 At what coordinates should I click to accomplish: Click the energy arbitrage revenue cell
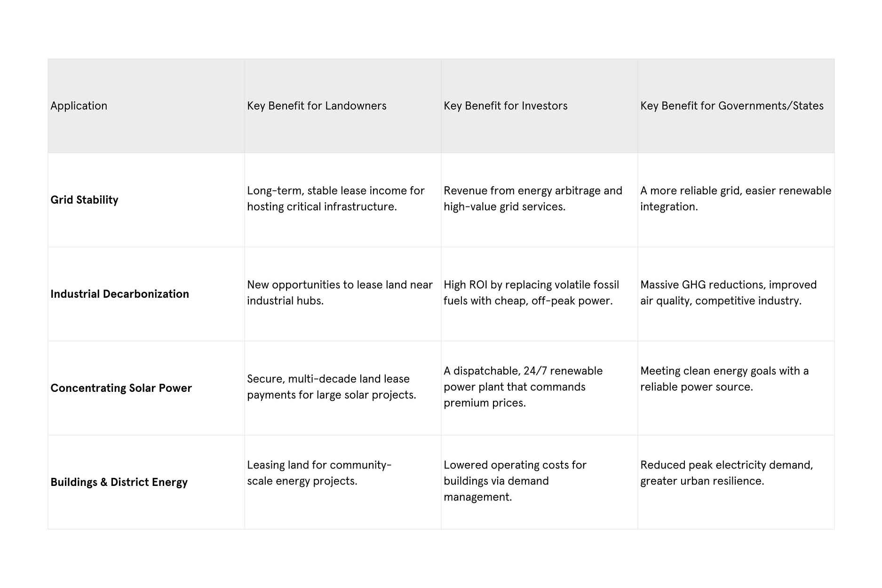tap(532, 199)
